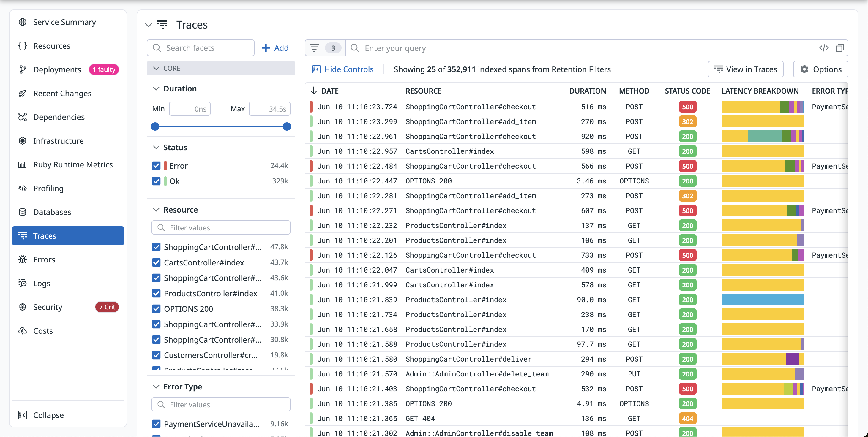Collapse the Error Type facet
Image resolution: width=868 pixels, height=437 pixels.
click(x=156, y=387)
